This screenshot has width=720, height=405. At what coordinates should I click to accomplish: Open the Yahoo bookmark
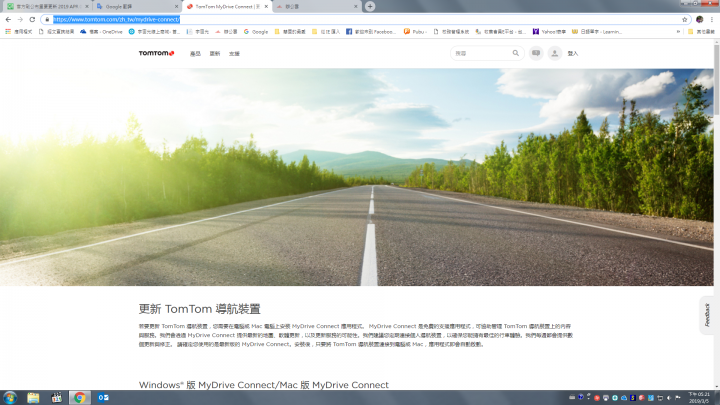point(549,32)
